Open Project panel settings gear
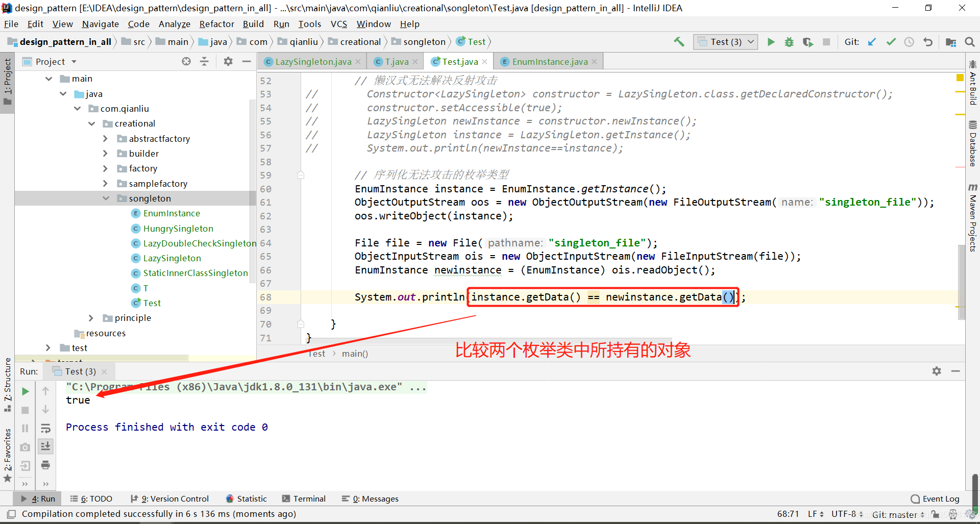Viewport: 980px width, 524px height. click(x=228, y=61)
